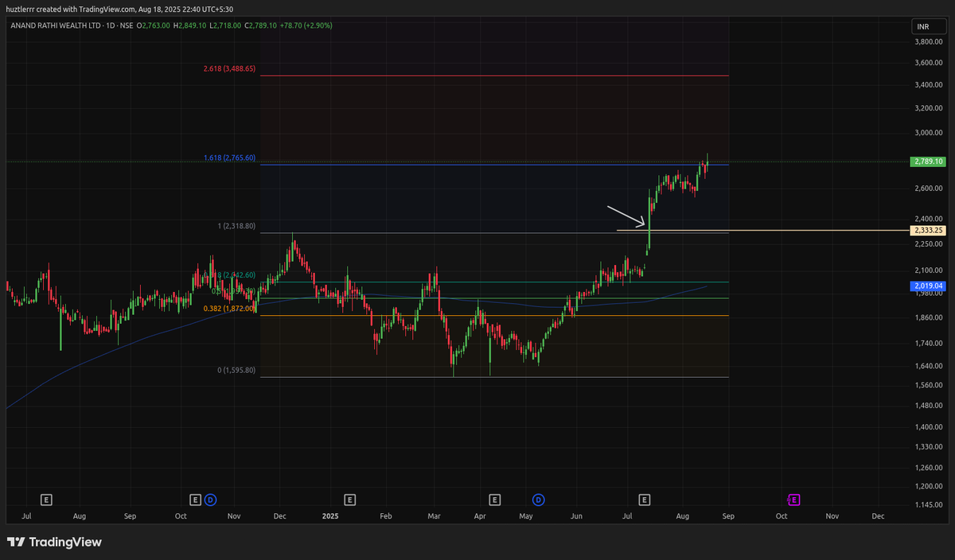Select the blue 2,019.04 moving average price label
The image size is (955, 560).
point(927,285)
